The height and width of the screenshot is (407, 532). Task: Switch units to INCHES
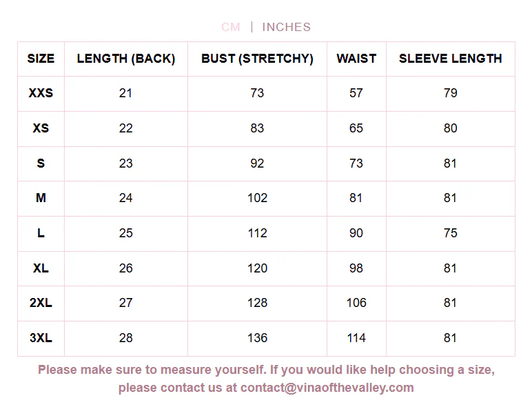tap(287, 27)
